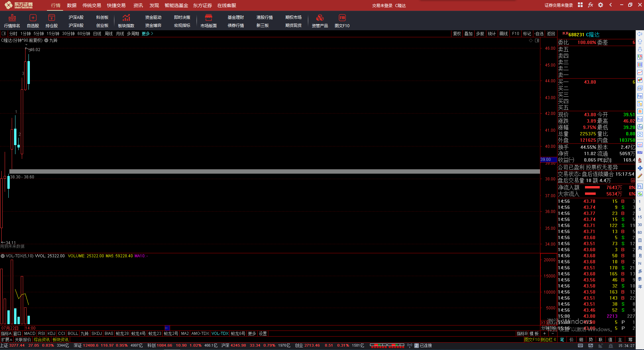The width and height of the screenshot is (644, 350).
Task: Expand the 更多 period options
Action: coord(147,34)
